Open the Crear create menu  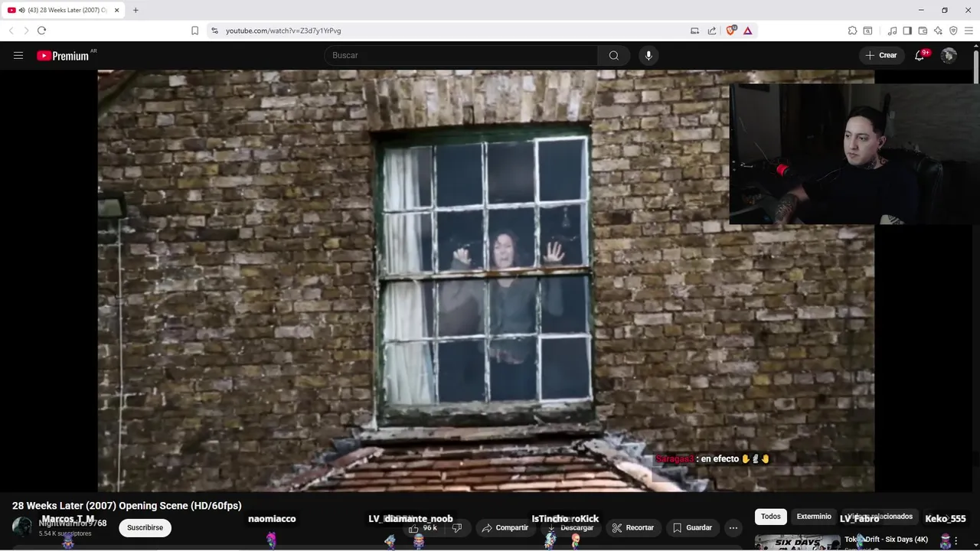(x=881, y=55)
